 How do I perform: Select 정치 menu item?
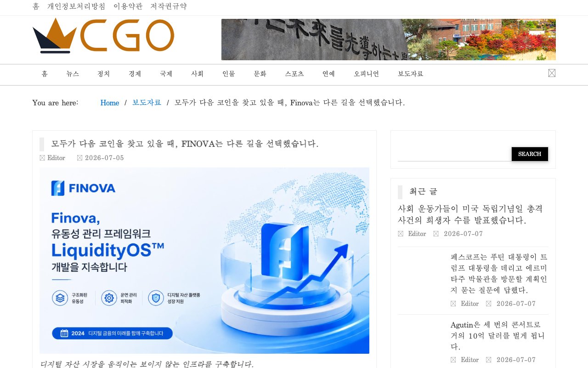click(x=104, y=74)
